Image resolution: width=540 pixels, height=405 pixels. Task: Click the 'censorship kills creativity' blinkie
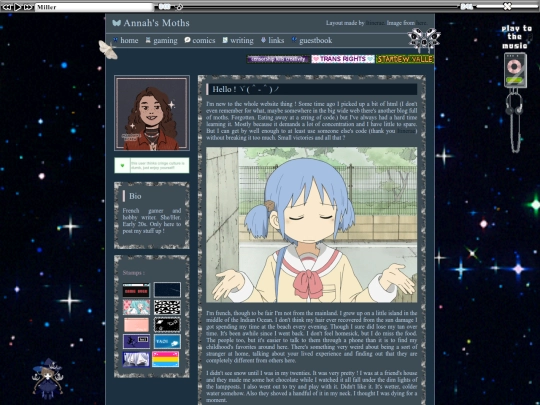click(x=278, y=59)
